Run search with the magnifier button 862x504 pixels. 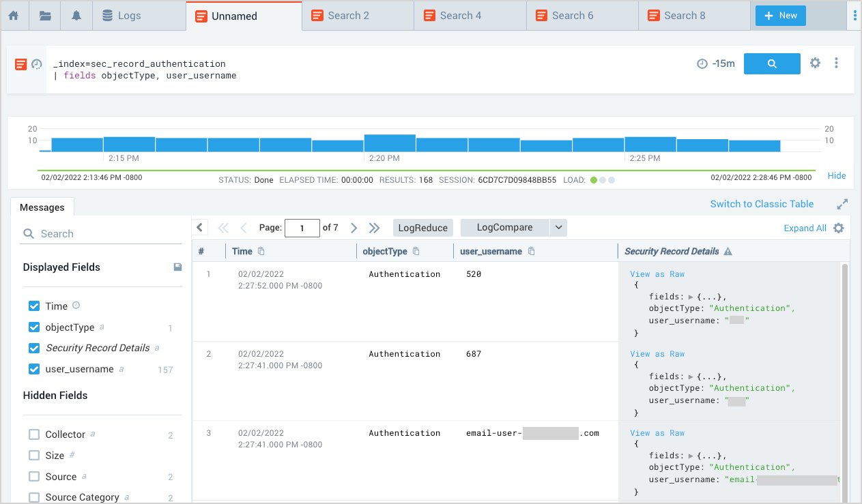pyautogui.click(x=771, y=63)
